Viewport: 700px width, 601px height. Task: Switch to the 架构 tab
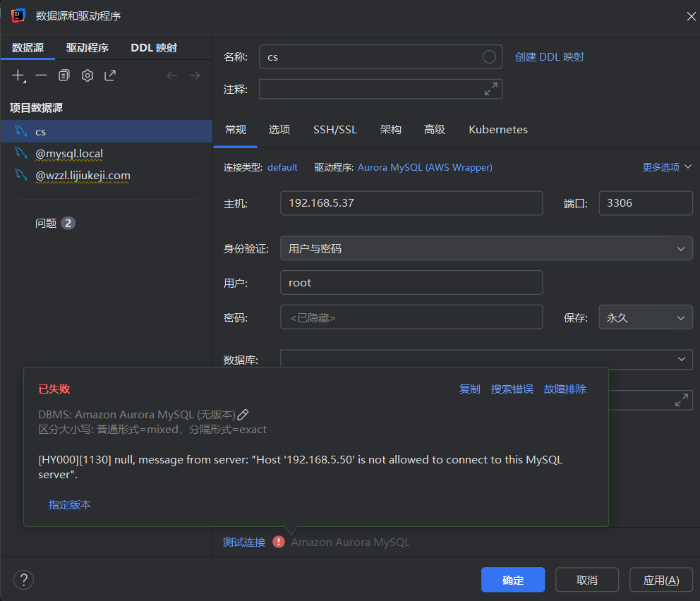click(x=391, y=130)
